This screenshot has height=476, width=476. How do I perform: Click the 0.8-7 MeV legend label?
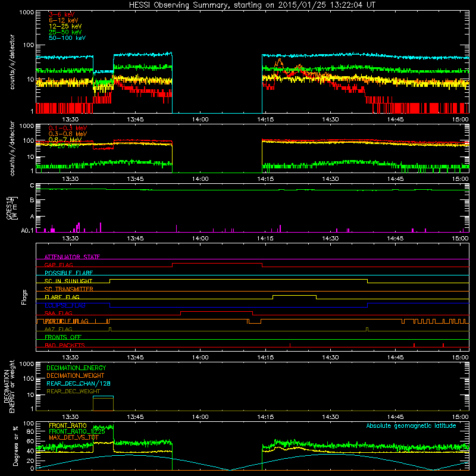pos(65,140)
